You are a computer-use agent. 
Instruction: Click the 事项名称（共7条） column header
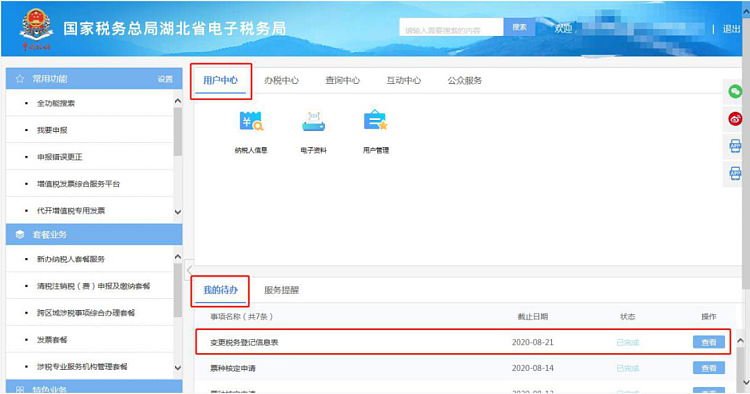(242, 317)
